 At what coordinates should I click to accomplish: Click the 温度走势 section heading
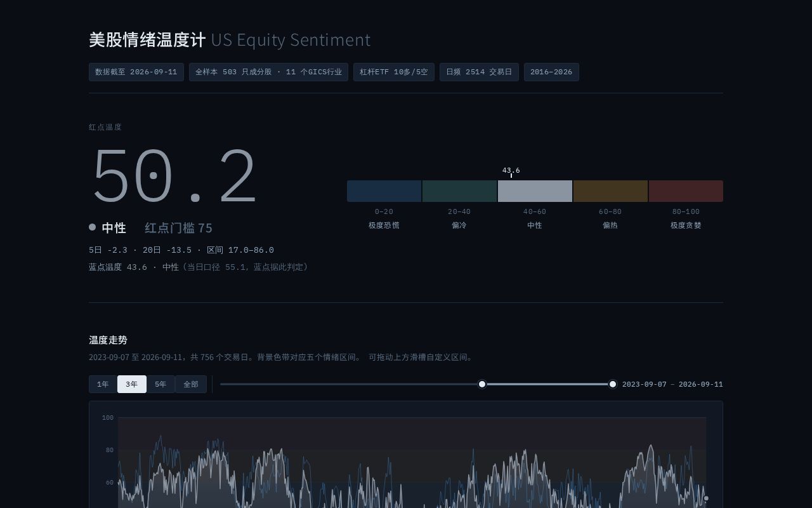tap(108, 340)
